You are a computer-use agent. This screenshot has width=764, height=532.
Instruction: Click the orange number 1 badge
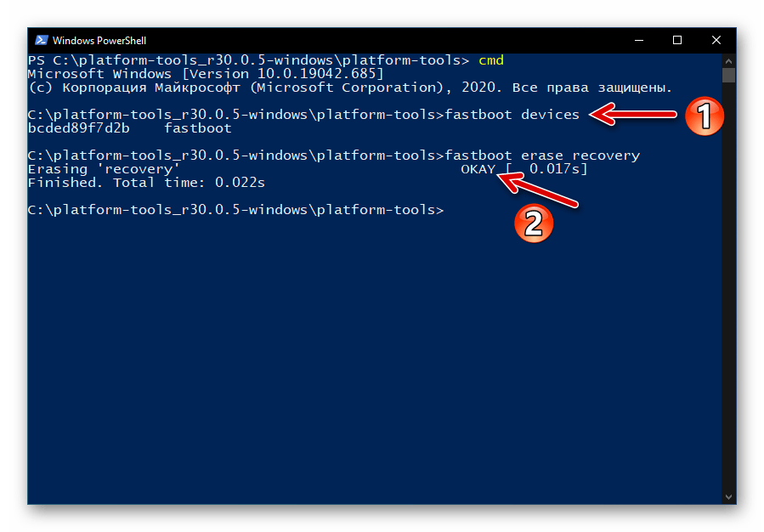[x=704, y=116]
